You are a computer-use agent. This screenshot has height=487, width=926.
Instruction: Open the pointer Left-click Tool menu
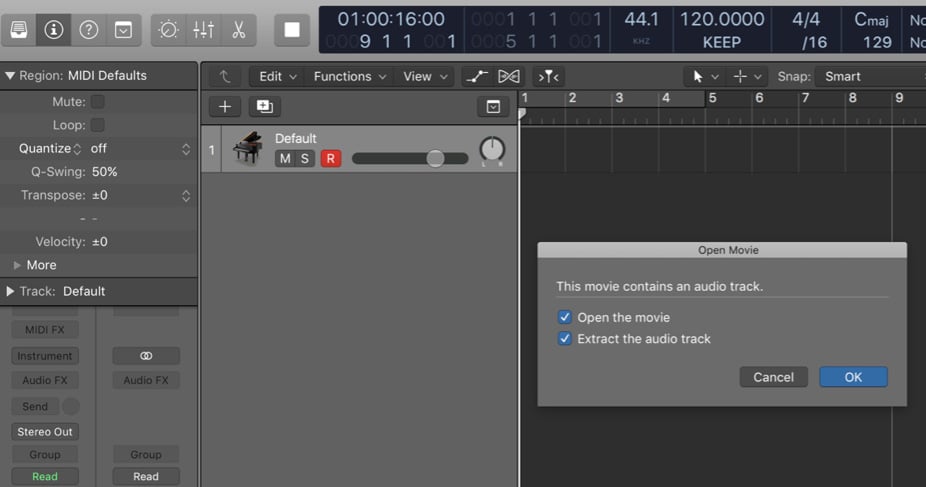705,77
